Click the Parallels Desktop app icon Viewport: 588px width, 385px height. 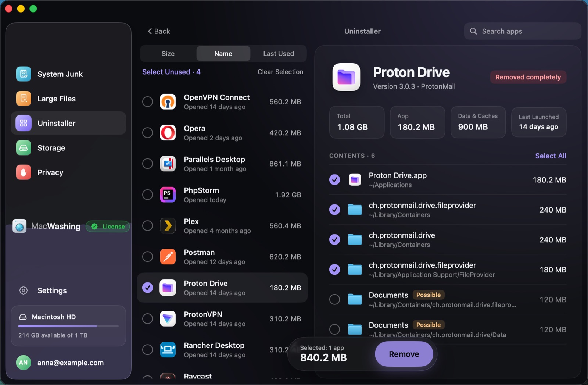pos(168,164)
